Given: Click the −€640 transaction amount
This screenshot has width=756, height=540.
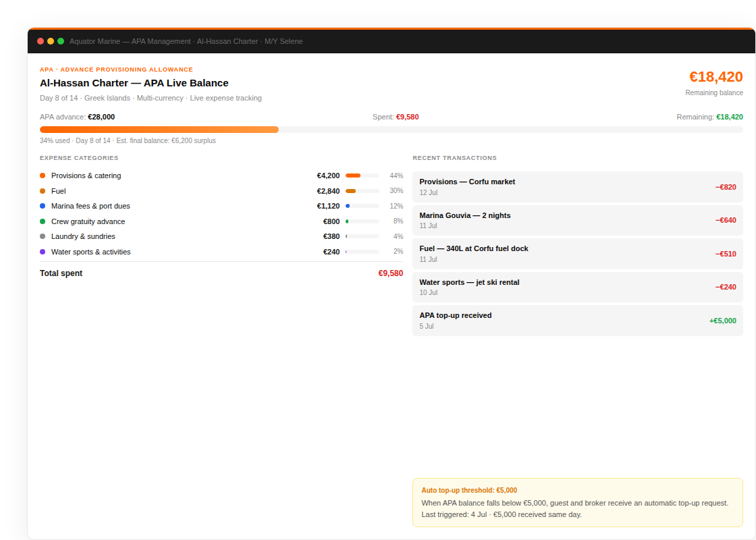Looking at the screenshot, I should tap(726, 220).
